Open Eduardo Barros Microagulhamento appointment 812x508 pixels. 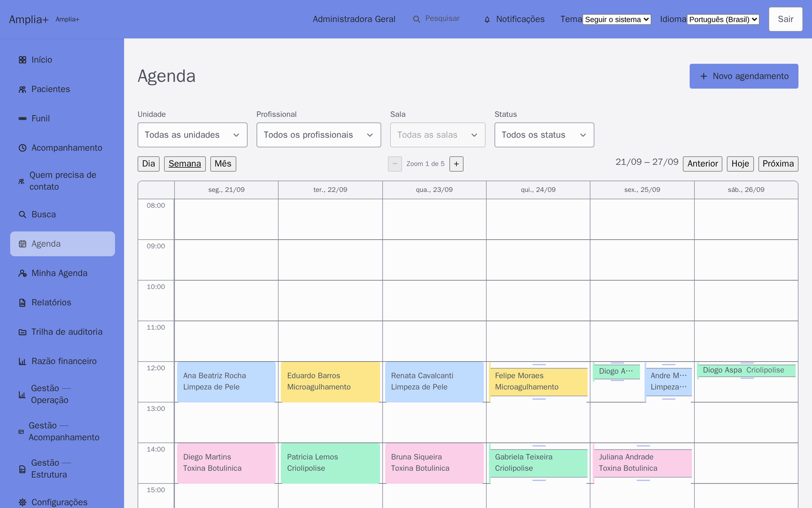(x=330, y=382)
